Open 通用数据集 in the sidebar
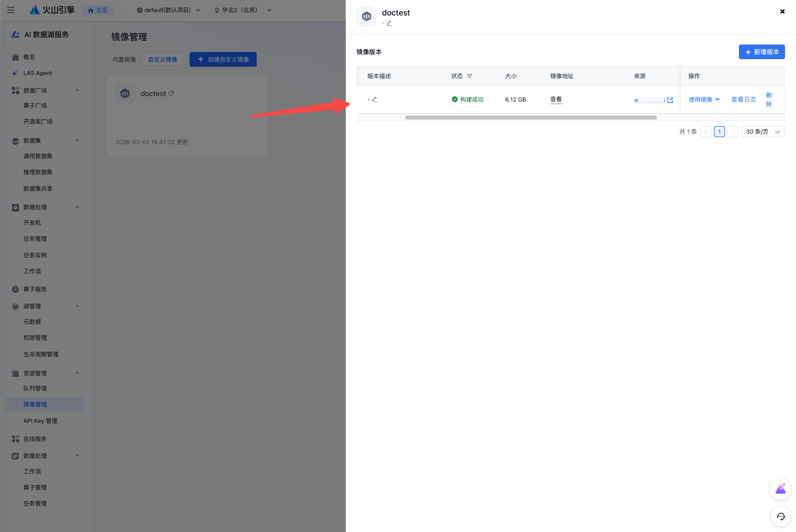796x532 pixels. 38,156
